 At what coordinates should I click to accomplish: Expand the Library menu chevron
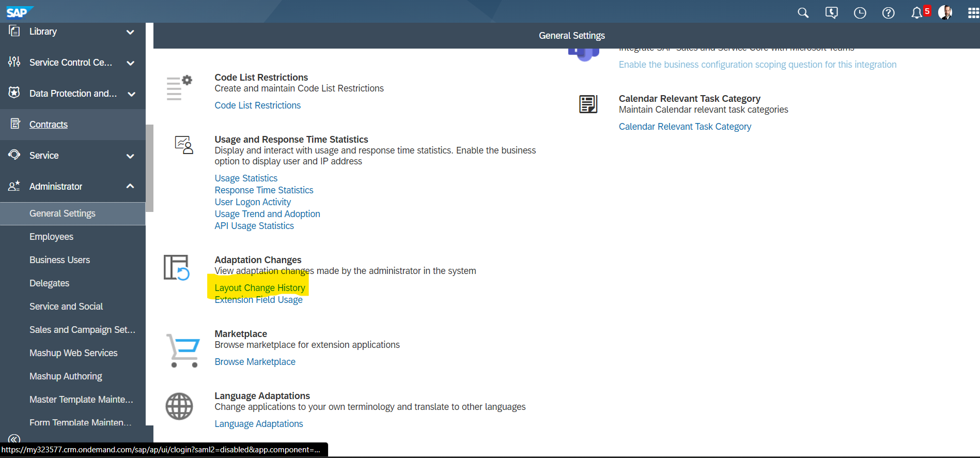[130, 32]
